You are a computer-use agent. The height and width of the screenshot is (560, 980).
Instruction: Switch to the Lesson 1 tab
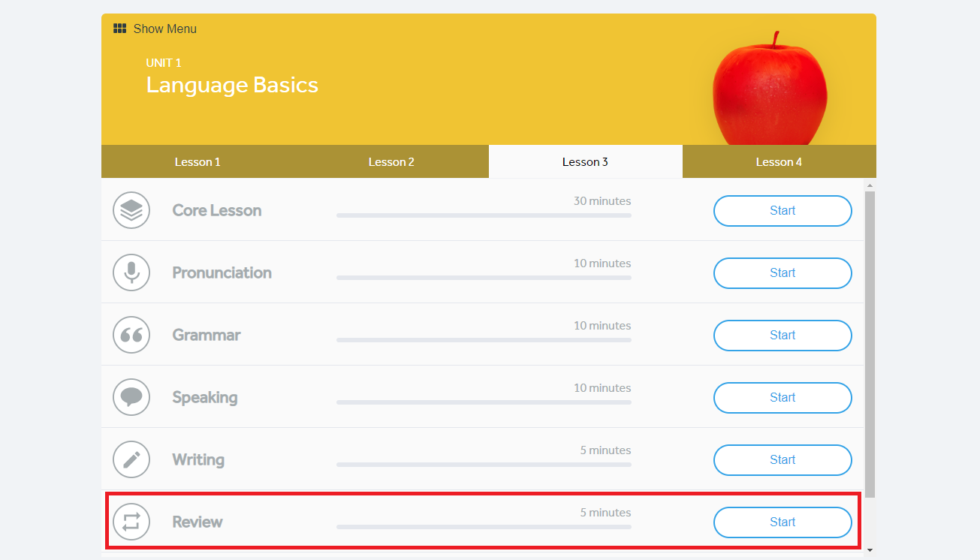coord(197,161)
